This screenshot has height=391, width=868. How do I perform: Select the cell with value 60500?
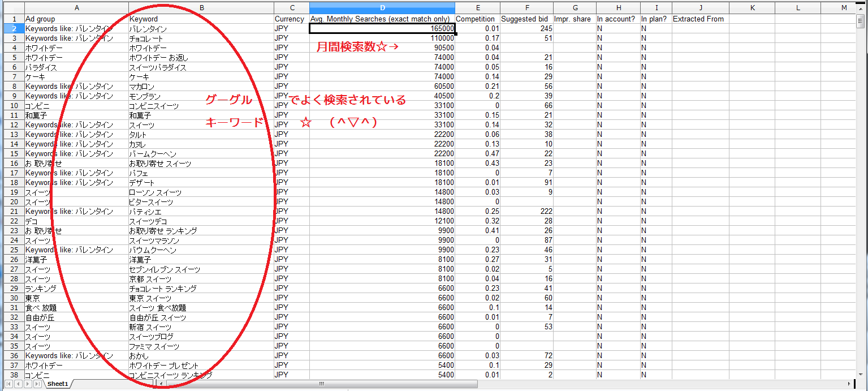[x=382, y=86]
